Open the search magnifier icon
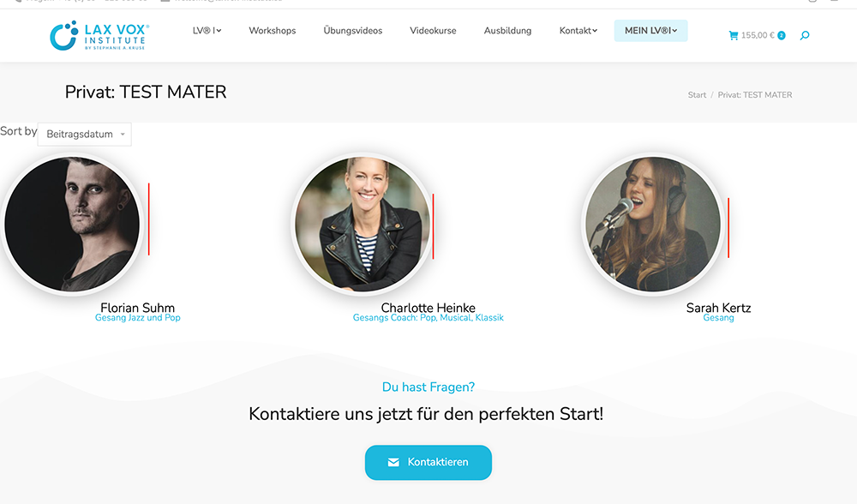Screen dimensions: 857x504 point(805,35)
